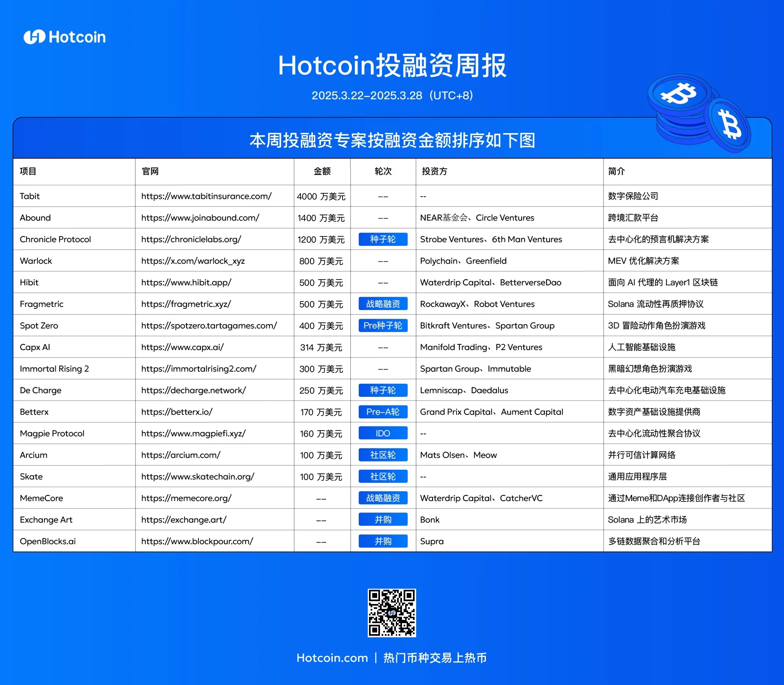Open the chroniclelabs.org link
This screenshot has width=784, height=685.
pos(191,239)
